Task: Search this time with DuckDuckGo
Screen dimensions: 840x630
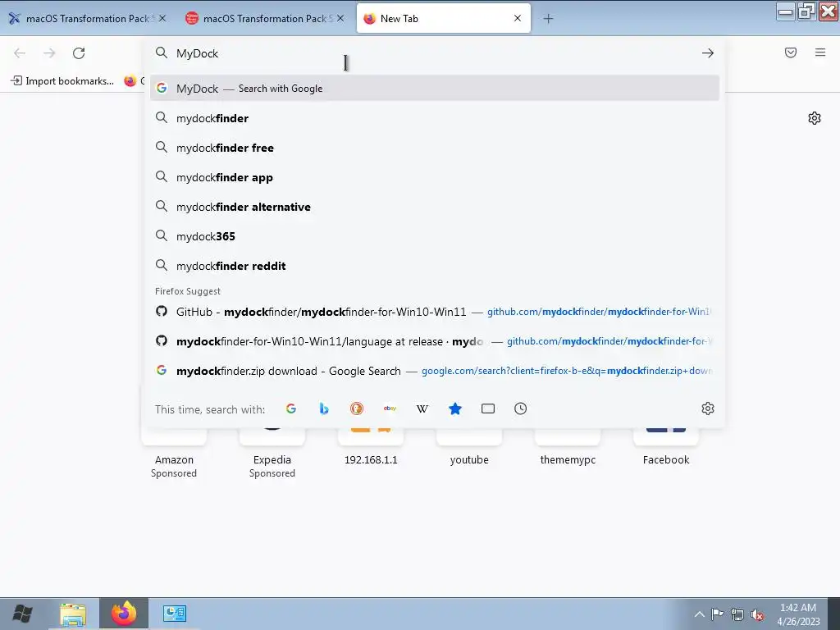Action: click(357, 409)
